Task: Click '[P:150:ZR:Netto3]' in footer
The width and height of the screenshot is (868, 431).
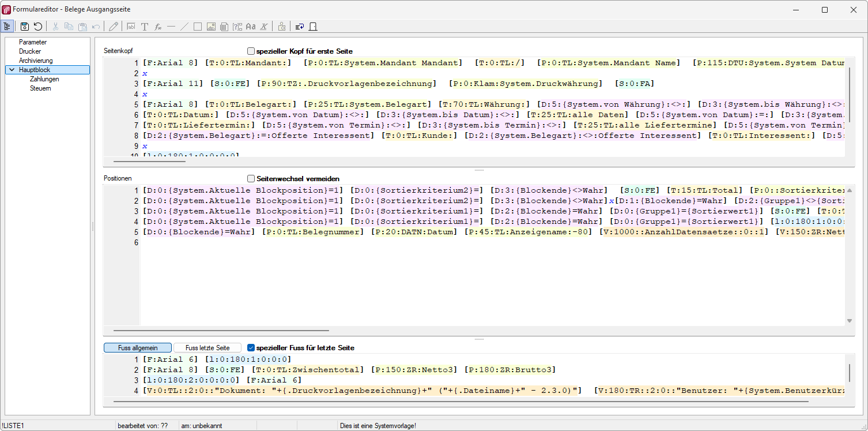Action: [x=415, y=370]
